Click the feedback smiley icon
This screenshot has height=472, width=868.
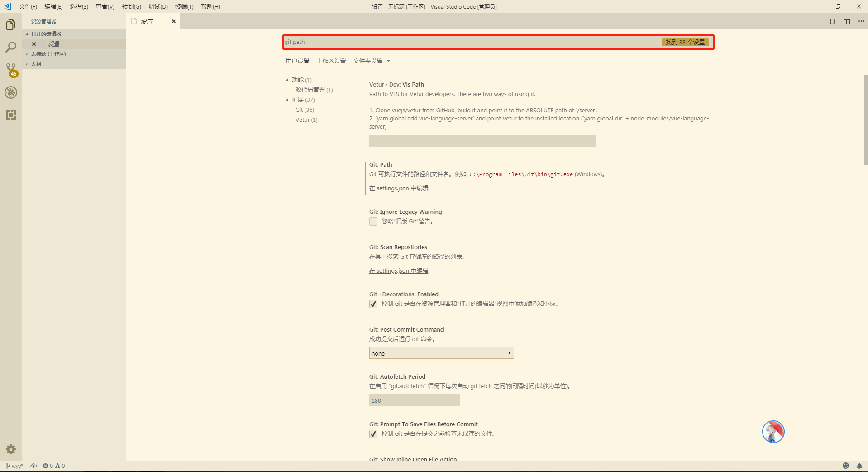[x=845, y=466]
